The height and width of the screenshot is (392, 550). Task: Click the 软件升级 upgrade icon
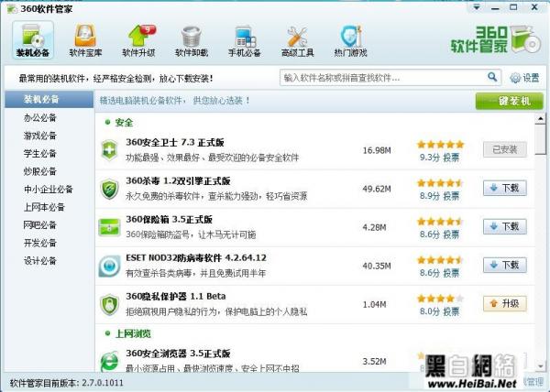(x=139, y=40)
